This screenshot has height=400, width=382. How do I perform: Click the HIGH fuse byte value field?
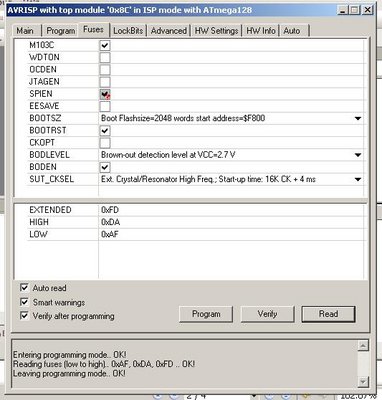click(231, 222)
